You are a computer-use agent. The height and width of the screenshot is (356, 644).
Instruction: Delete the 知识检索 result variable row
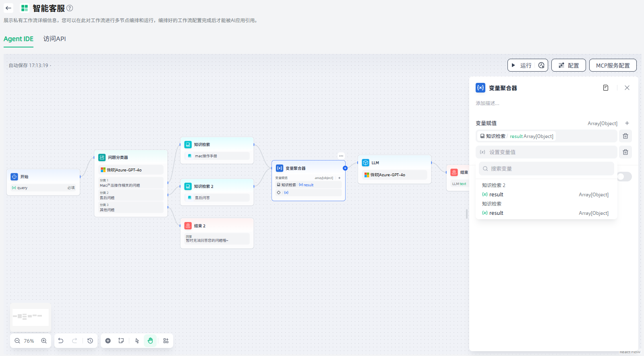coord(625,136)
